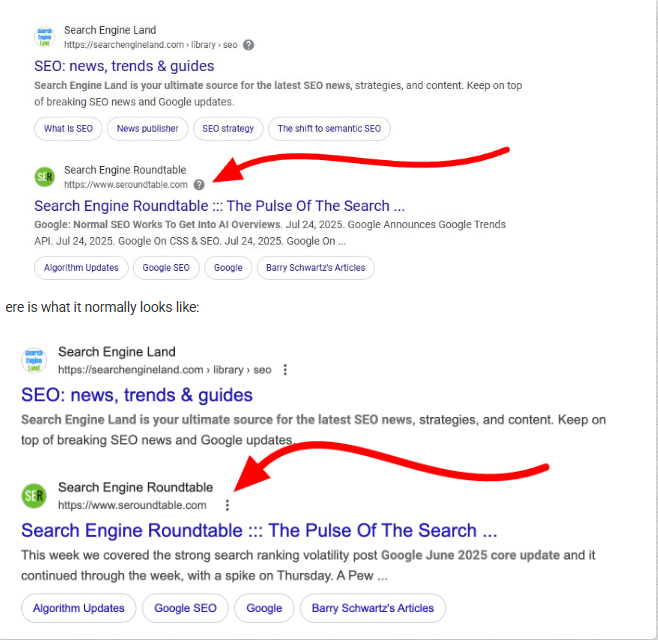Viewport: 658px width, 640px height.
Task: Click 'Algorithm Updates' chip in the lower result
Action: (x=79, y=608)
